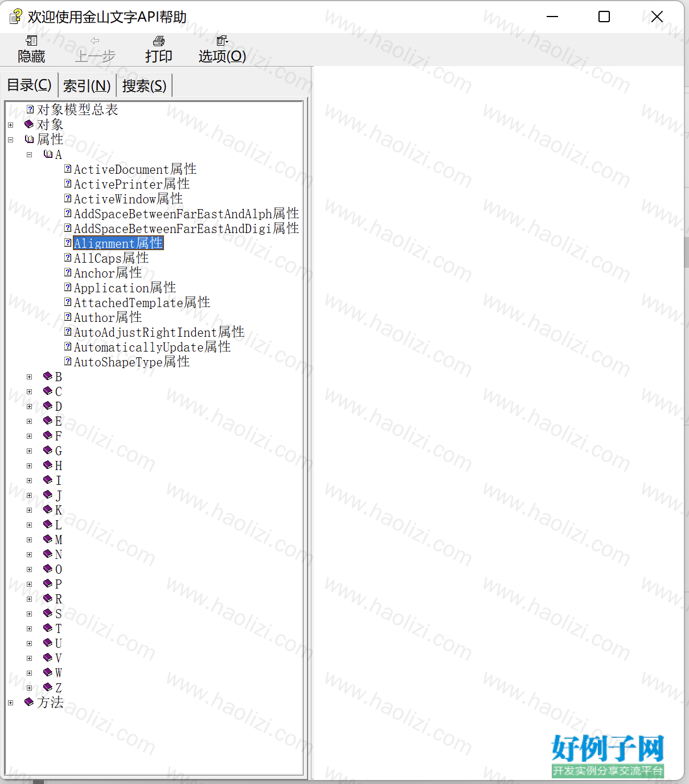Viewport: 689px width, 784px height.
Task: Click the book icon beside 对象
Action: [x=29, y=124]
